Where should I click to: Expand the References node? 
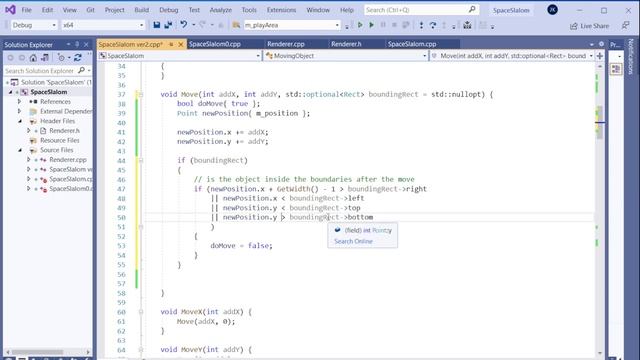point(19,101)
